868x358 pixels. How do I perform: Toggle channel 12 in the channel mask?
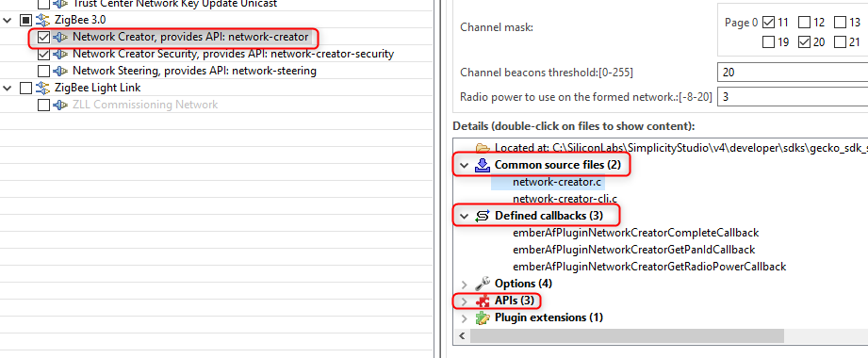click(x=804, y=23)
